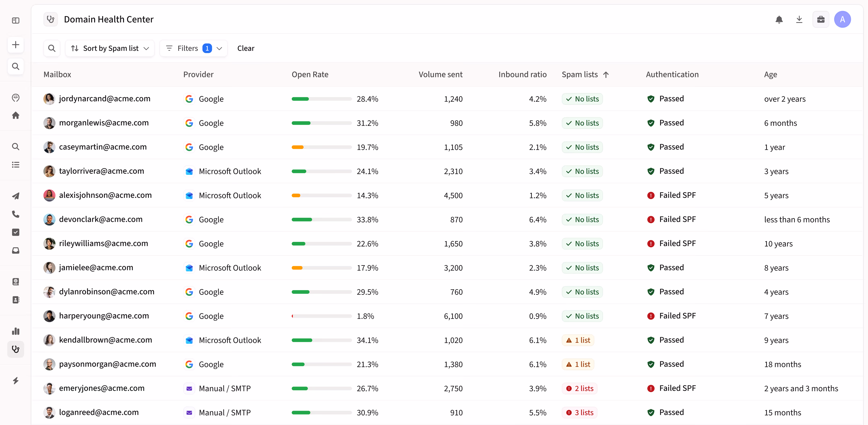Open the Sort by Spam list dropdown
This screenshot has height=425, width=868.
pos(110,48)
